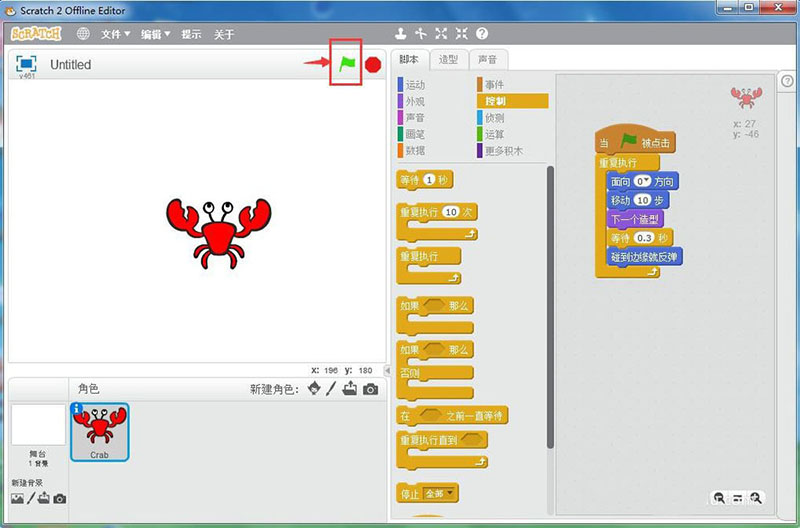Click the 碰到边缘就反弹 script block
Viewport: 800px width, 528px height.
click(x=644, y=257)
